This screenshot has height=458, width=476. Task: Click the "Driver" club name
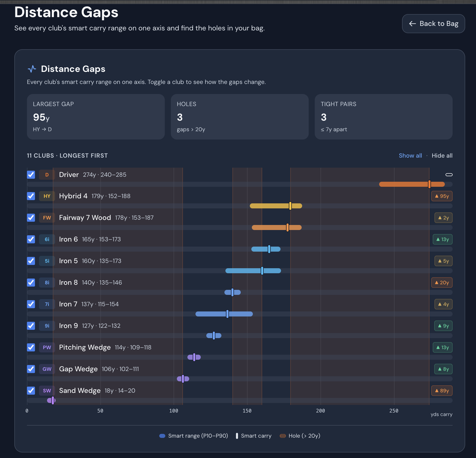point(69,175)
